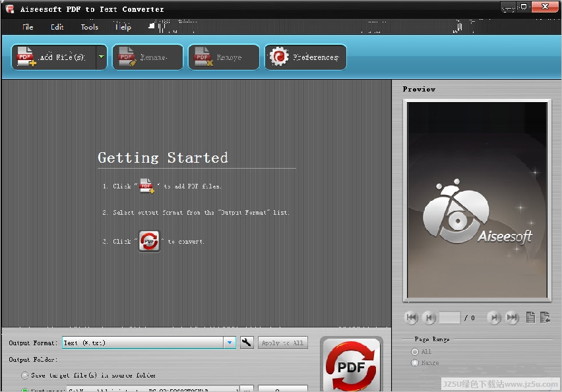Open the Help menu
The image size is (562, 392).
[123, 27]
